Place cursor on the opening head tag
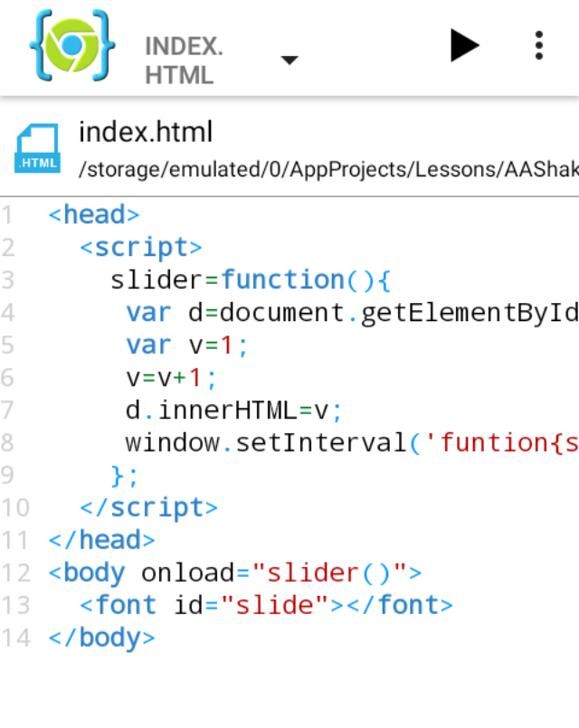Image resolution: width=579 pixels, height=728 pixels. tap(94, 215)
